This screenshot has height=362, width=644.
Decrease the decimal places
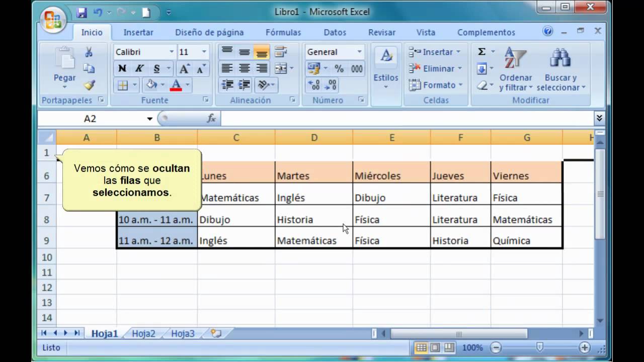(331, 85)
